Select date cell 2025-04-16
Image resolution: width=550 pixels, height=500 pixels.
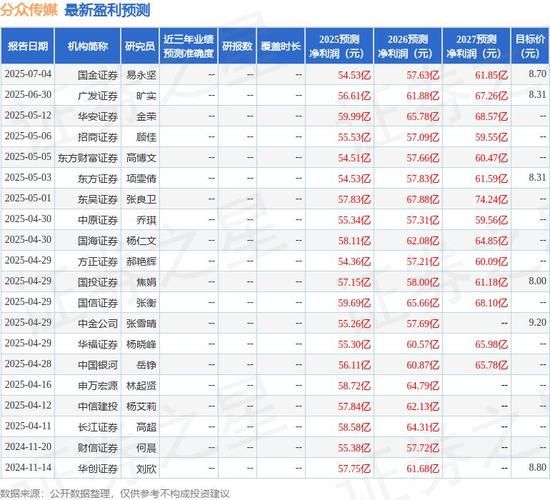(x=28, y=385)
